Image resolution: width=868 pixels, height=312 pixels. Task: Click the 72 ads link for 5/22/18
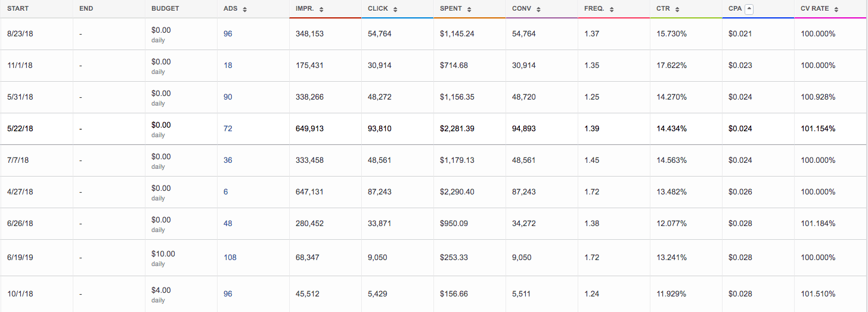pos(228,129)
